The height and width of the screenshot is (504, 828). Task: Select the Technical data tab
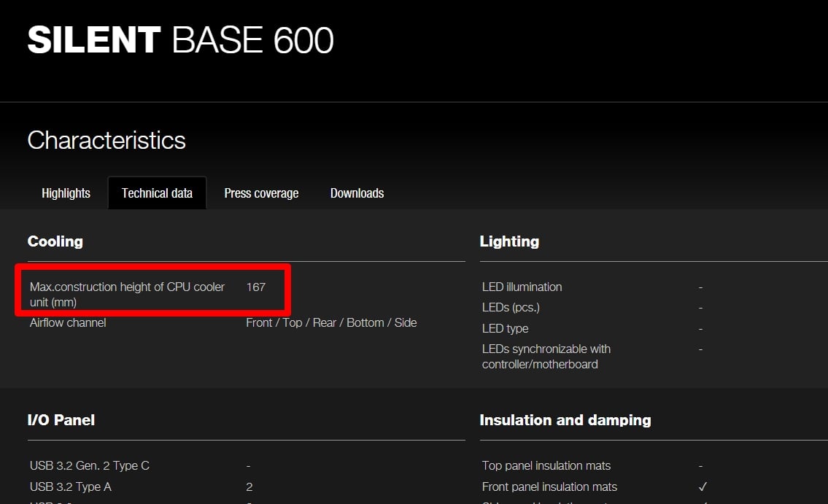click(157, 193)
